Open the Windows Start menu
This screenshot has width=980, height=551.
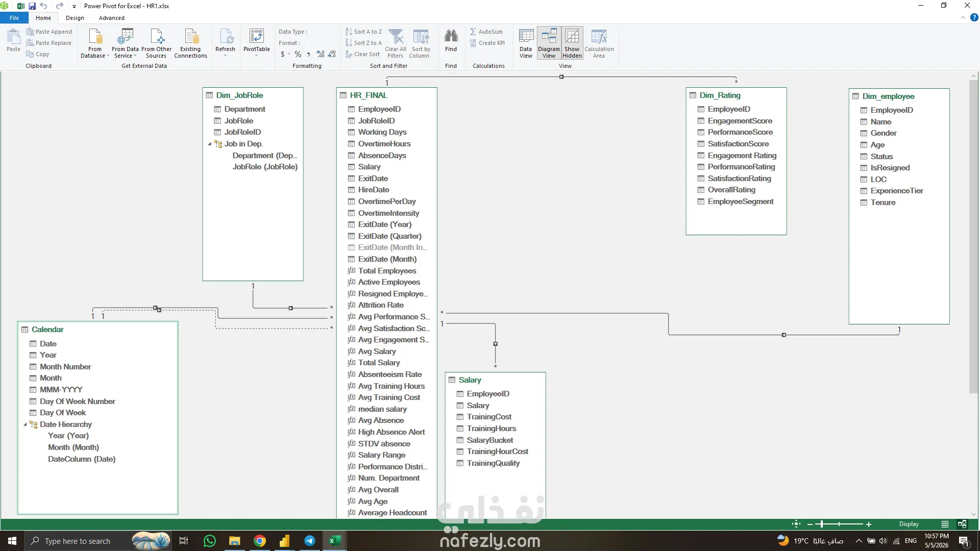pos(12,541)
